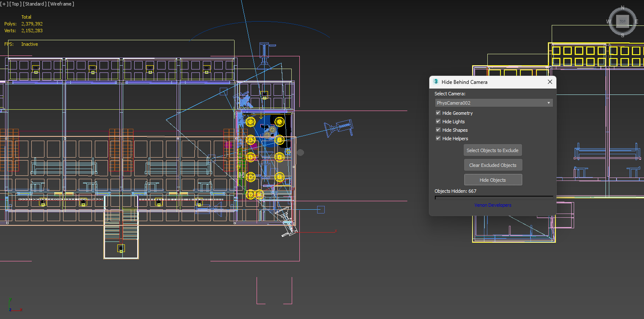The height and width of the screenshot is (319, 644).
Task: Open the Venon Developers link
Action: 492,205
